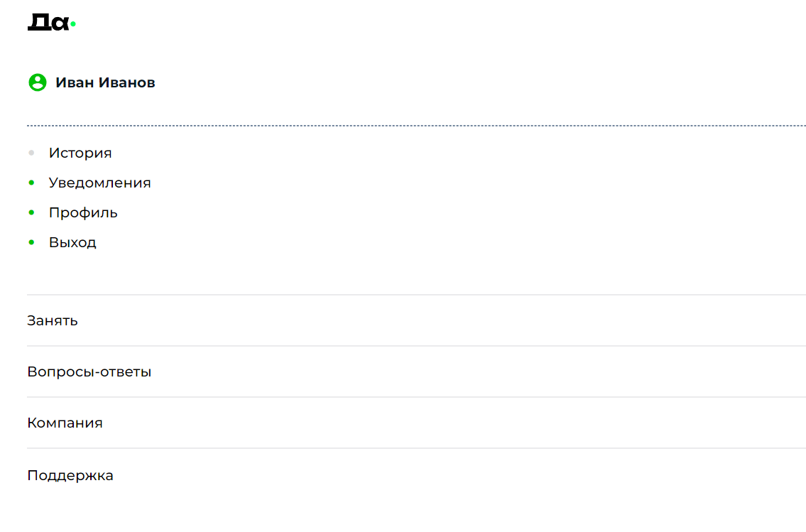Screen dimensions: 806x532
Task: Open the Поддержка support page
Action: 70,475
